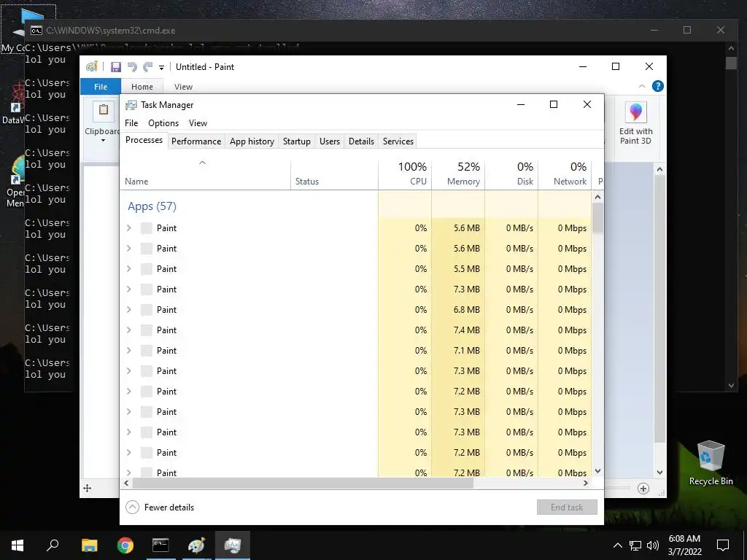The width and height of the screenshot is (747, 560).
Task: Collapse Paint's ribbon using the chevron beside Help
Action: (642, 86)
